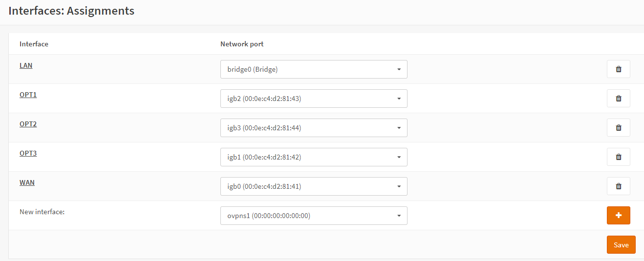This screenshot has height=261, width=644.
Task: Delete the OPT3 interface assignment
Action: coord(618,157)
